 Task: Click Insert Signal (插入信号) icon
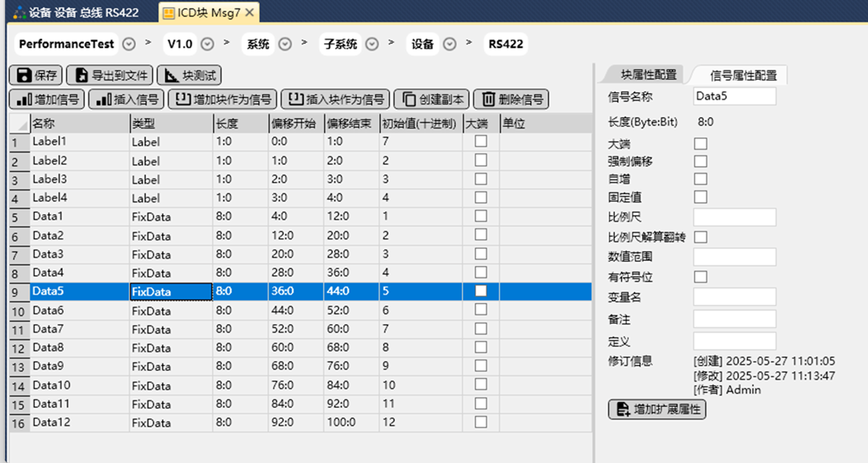tap(104, 99)
